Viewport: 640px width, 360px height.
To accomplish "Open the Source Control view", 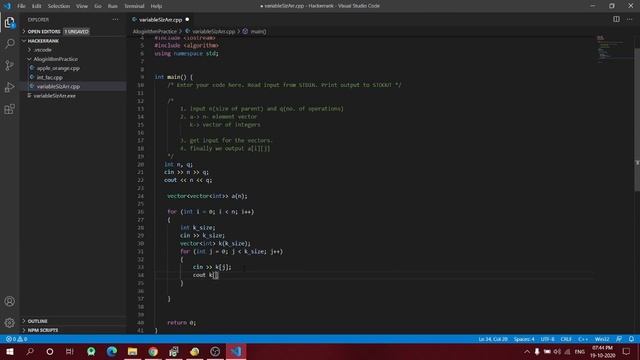I will tap(9, 65).
